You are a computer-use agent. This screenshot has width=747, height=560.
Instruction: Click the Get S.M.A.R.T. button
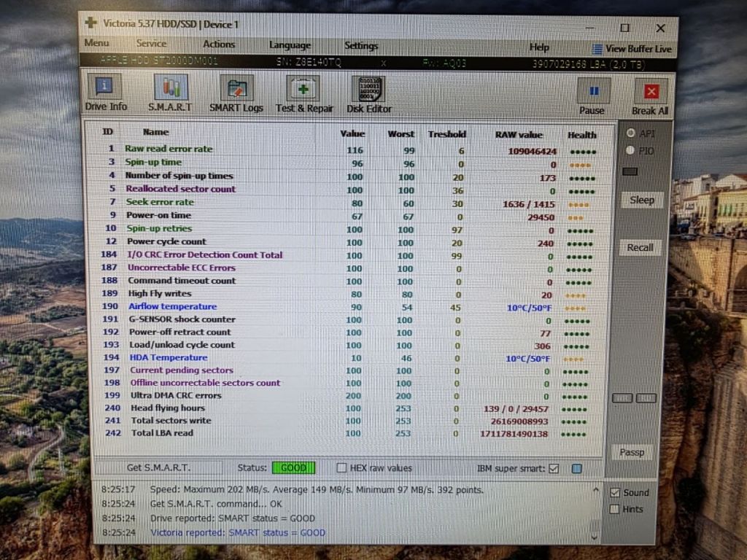tap(158, 467)
